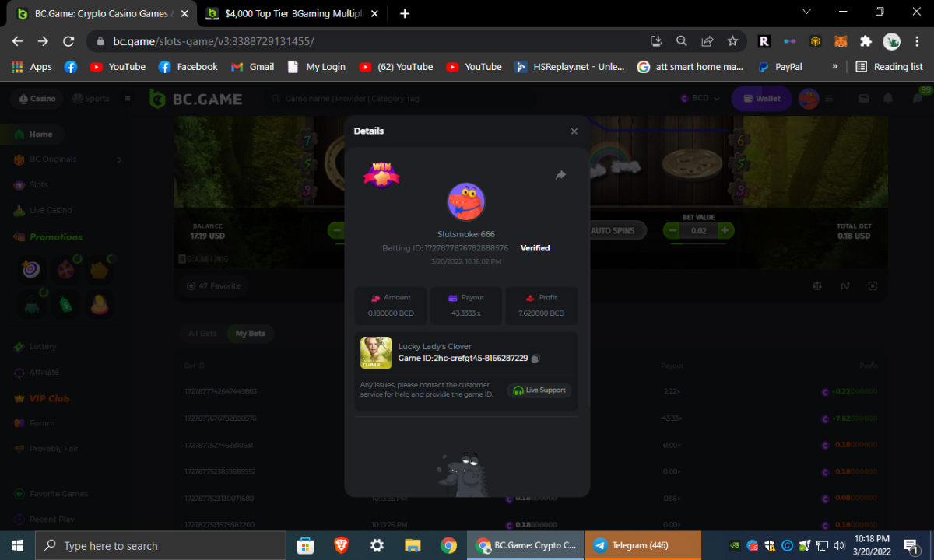934x560 pixels.
Task: Close the Details dialog
Action: pos(574,131)
